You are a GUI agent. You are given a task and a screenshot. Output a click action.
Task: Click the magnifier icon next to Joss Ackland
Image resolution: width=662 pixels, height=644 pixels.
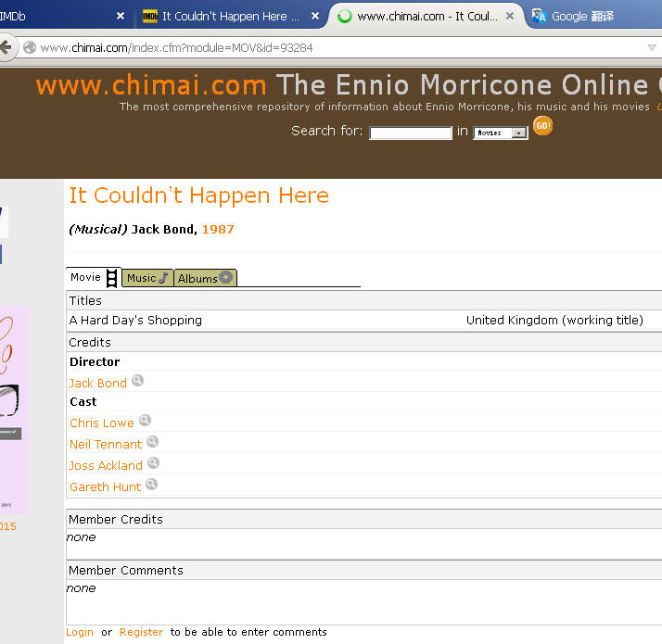point(153,463)
